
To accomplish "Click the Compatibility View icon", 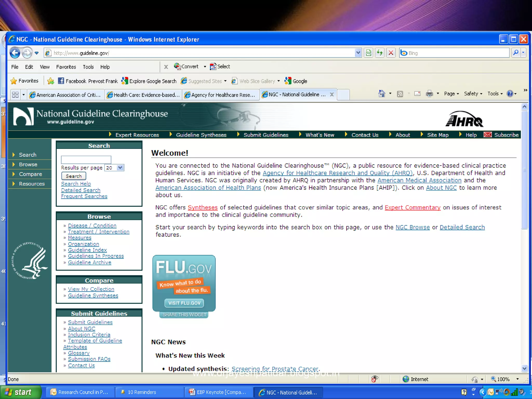I will [368, 53].
